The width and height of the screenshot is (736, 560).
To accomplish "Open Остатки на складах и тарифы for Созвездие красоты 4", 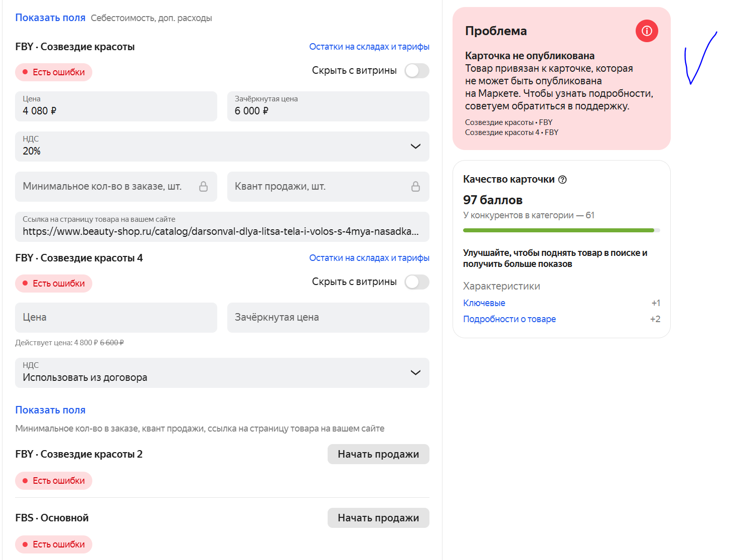I will 369,258.
